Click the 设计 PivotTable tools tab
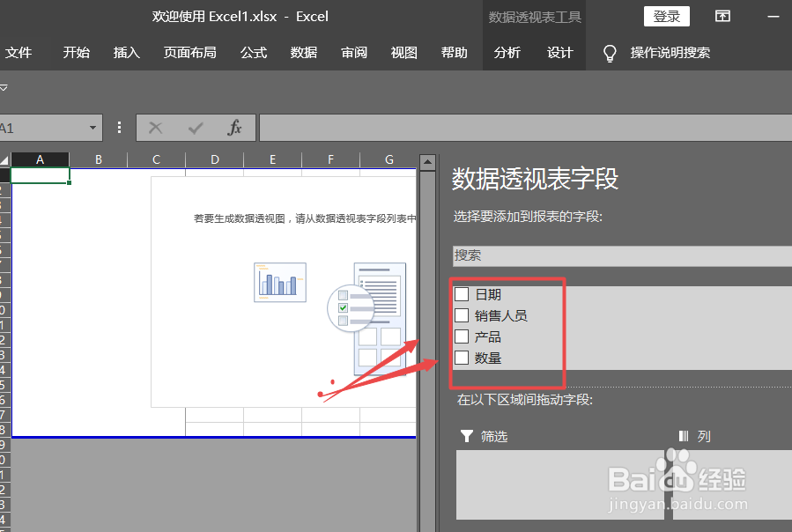 pos(559,53)
